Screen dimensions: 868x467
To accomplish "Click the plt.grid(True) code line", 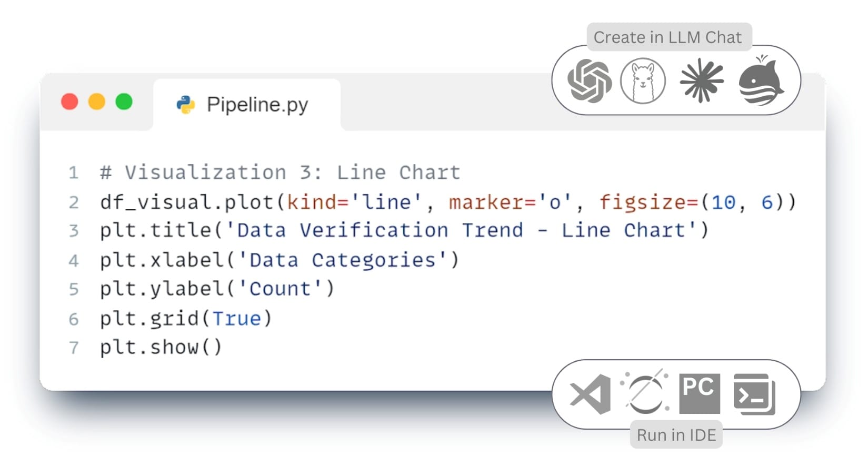I will [x=186, y=319].
